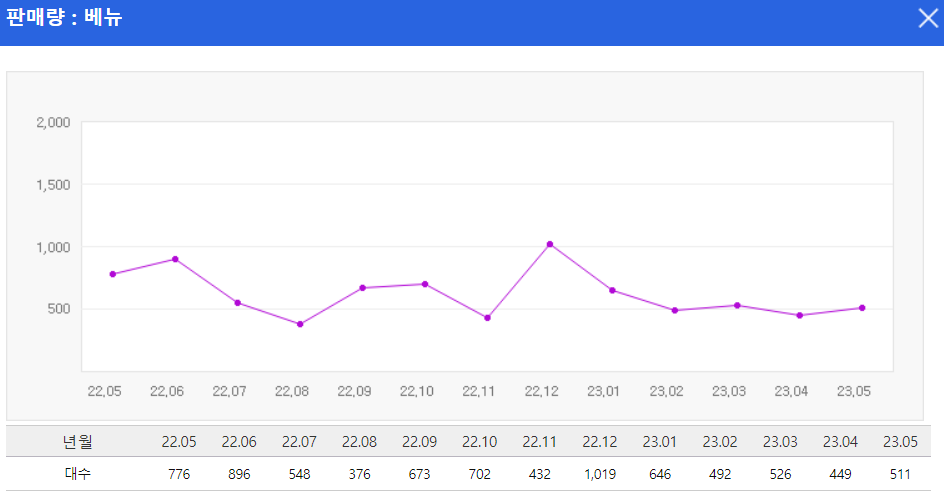This screenshot has height=493, width=944.
Task: Click the 23.05 data point on chart
Action: 862,308
